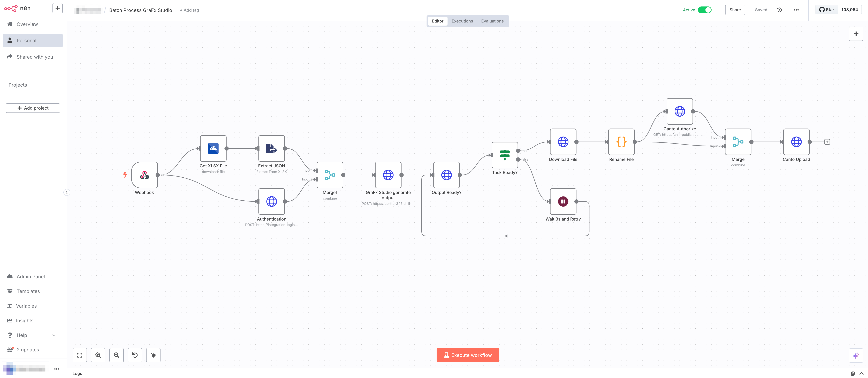Switch to the Evaluations tab
Screen dimensions: 868x378
coord(492,21)
